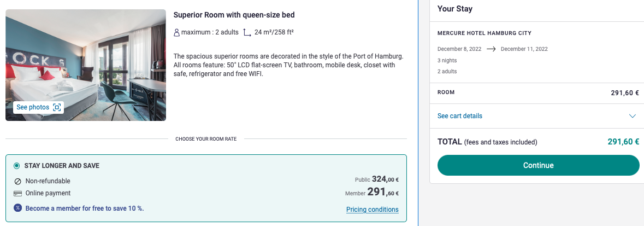This screenshot has width=644, height=226.
Task: Open the See cart details link
Action: point(459,116)
